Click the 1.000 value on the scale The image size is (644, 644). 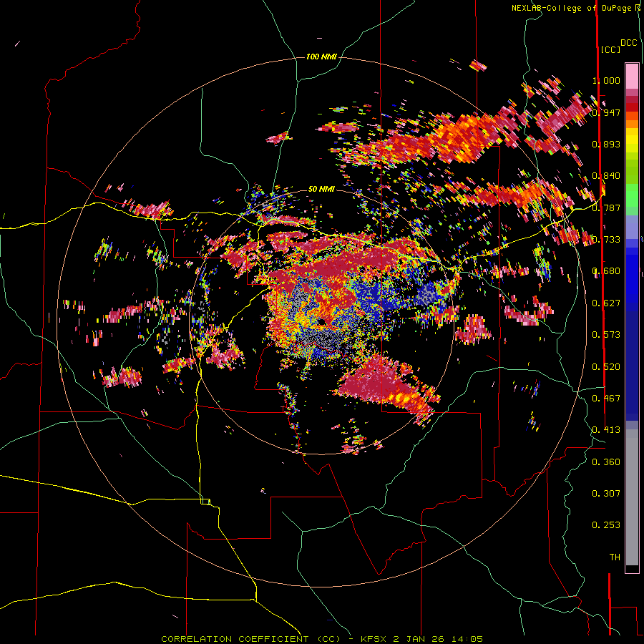[606, 80]
